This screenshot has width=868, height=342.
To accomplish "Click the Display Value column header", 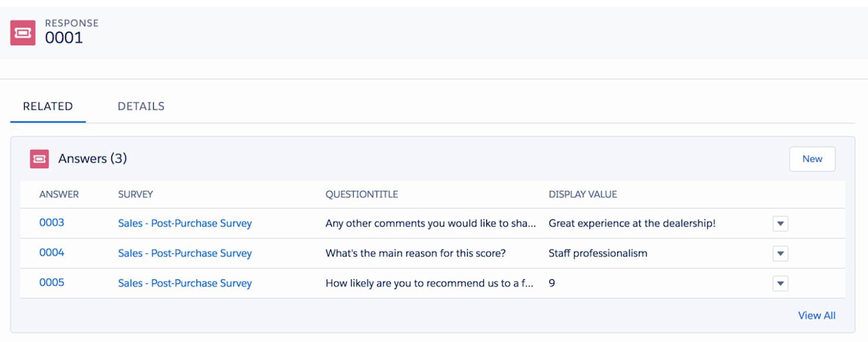I will 583,194.
